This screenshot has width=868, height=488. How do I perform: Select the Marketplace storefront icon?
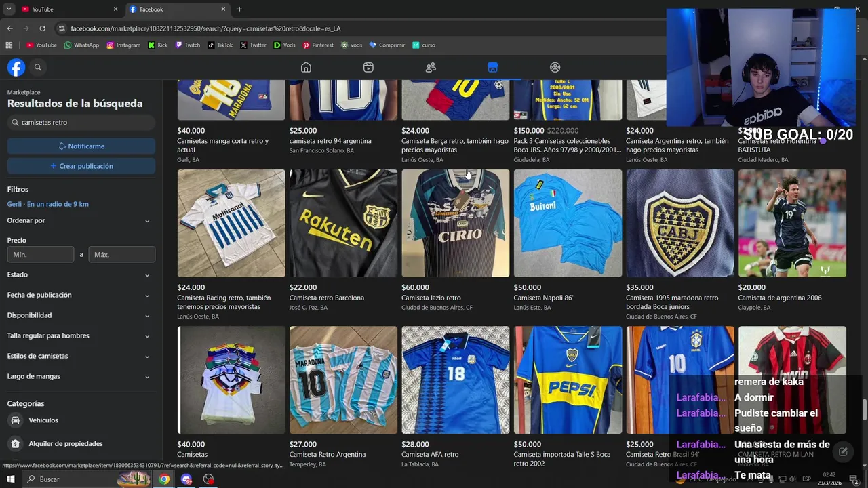(492, 67)
